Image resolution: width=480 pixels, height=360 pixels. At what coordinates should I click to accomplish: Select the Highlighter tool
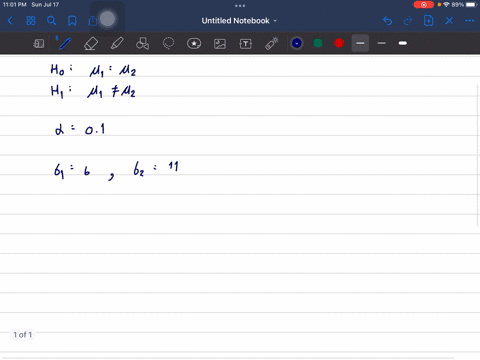coord(117,44)
